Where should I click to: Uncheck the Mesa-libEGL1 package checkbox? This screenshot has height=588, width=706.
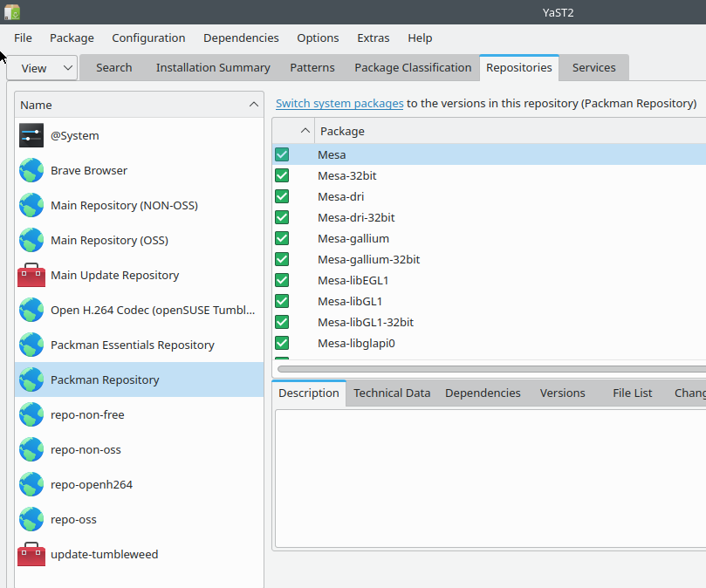pos(281,280)
